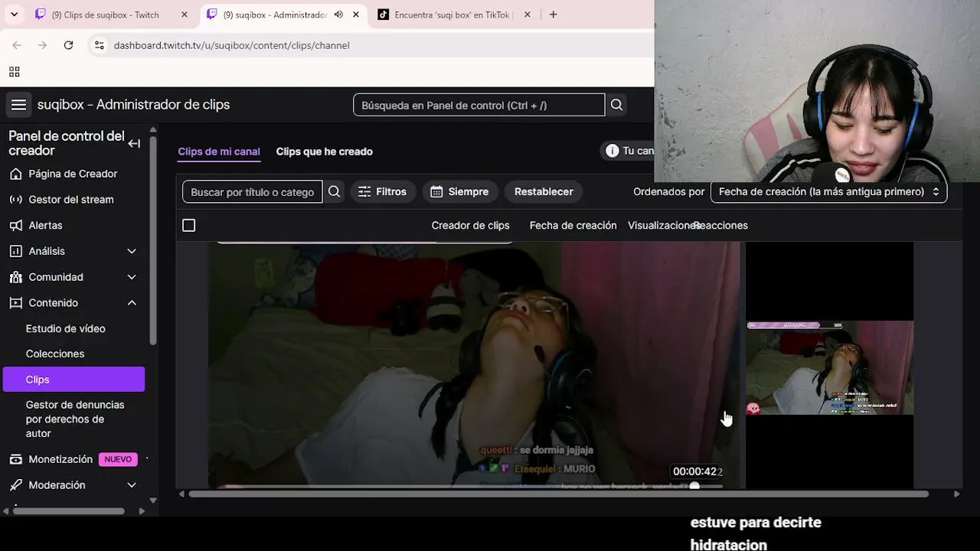
Task: Click the 'Visualizaciones' column header
Action: click(x=661, y=225)
